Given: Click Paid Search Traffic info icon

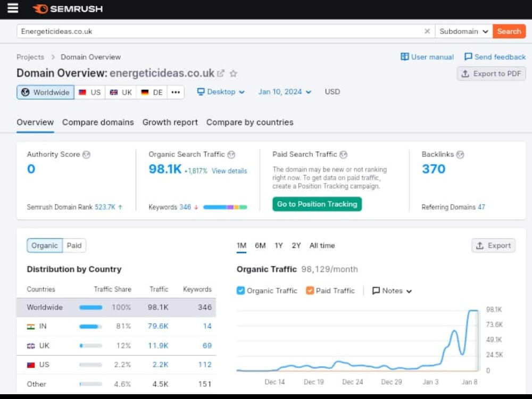Looking at the screenshot, I should pyautogui.click(x=343, y=155).
